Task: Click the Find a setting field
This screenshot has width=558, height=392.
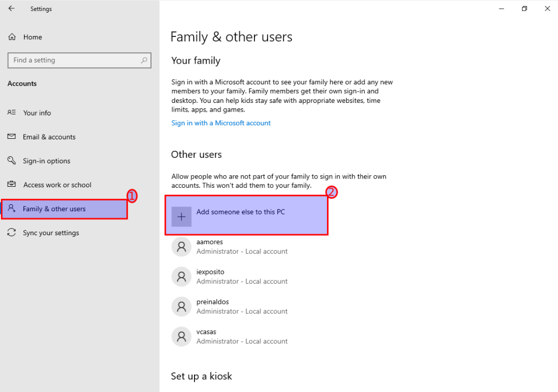Action: [74, 60]
